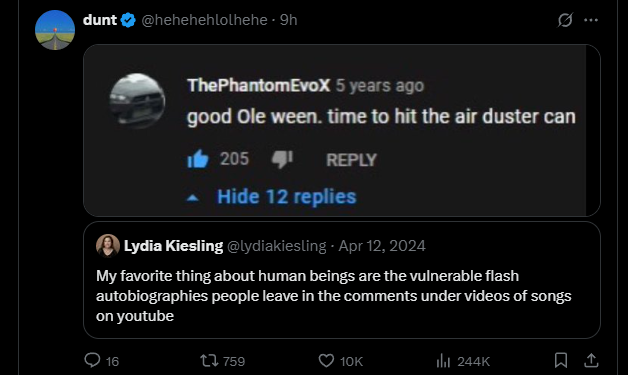
Task: Open the Grok slashed-circle icon
Action: pyautogui.click(x=565, y=20)
